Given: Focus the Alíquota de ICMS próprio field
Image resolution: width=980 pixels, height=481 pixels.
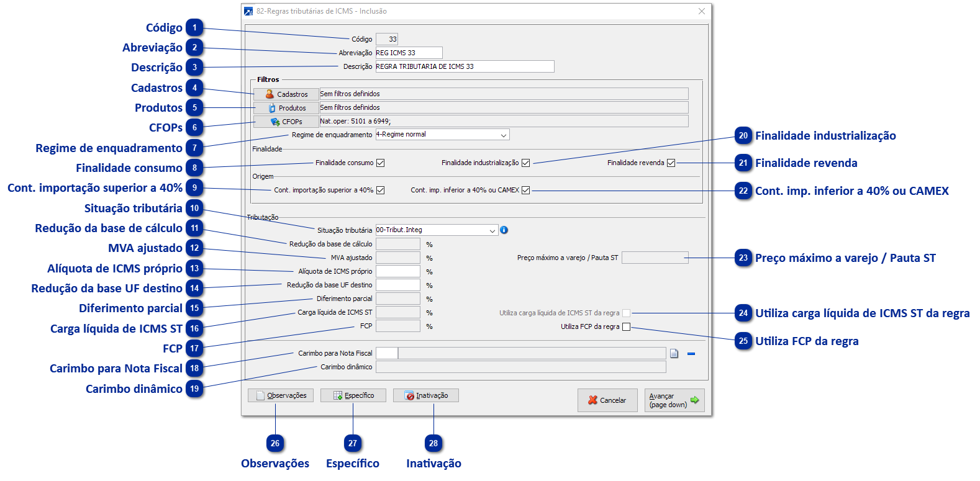Looking at the screenshot, I should tap(398, 272).
